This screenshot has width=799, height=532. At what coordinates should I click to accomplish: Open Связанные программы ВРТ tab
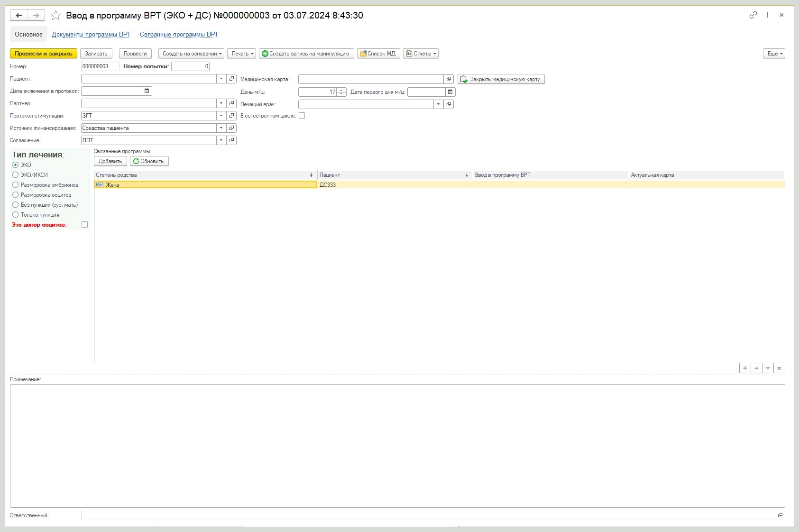pos(179,35)
